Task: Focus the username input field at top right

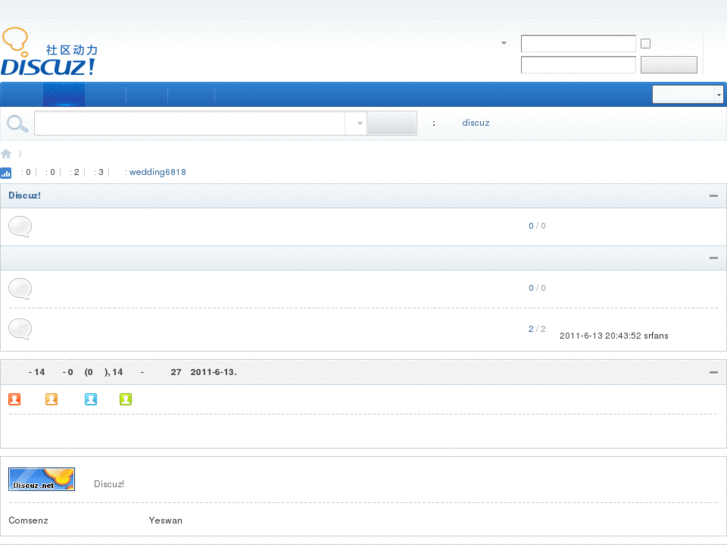Action: pos(578,44)
